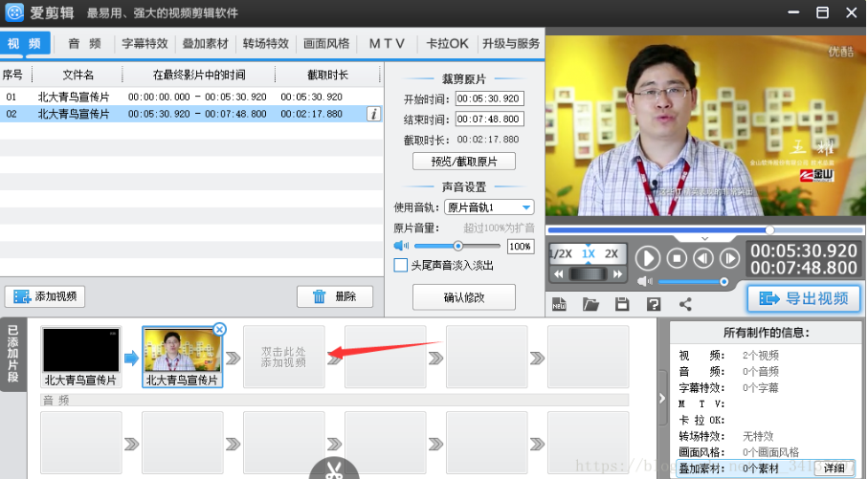The height and width of the screenshot is (479, 868).
Task: Click the fast-forward double-arrow icon
Action: pos(617,273)
